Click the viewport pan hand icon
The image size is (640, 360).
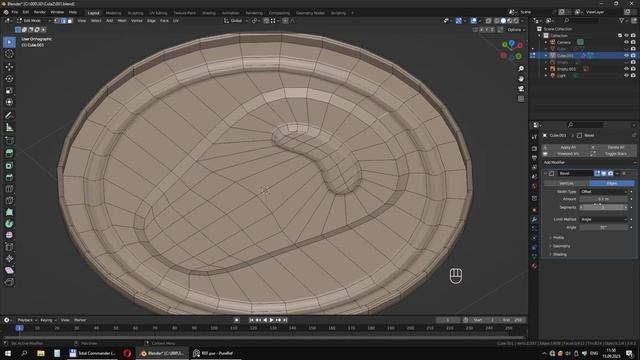tap(521, 78)
